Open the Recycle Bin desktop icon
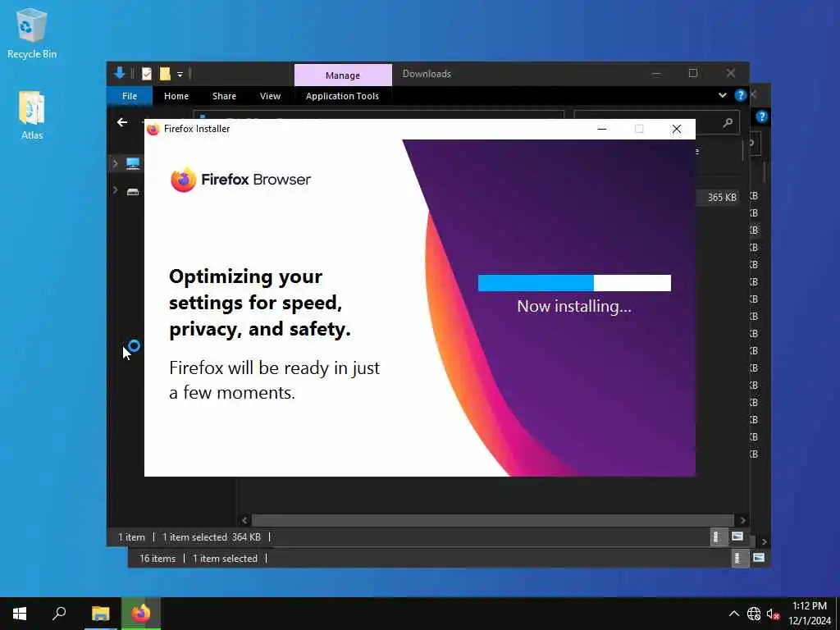Viewport: 840px width, 630px height. [32, 34]
